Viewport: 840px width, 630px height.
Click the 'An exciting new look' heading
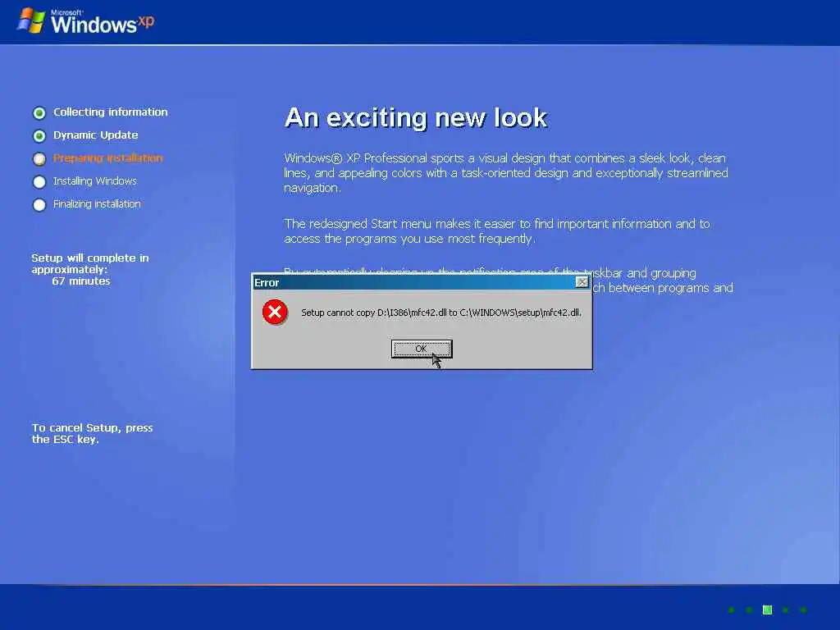point(416,118)
